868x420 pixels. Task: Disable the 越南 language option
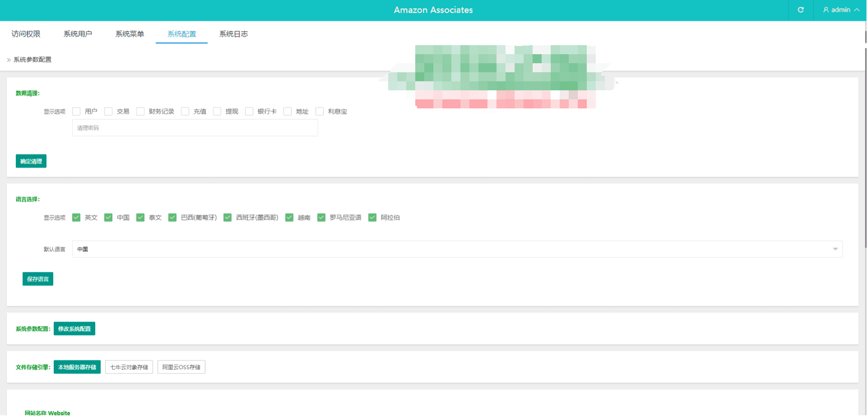(289, 218)
